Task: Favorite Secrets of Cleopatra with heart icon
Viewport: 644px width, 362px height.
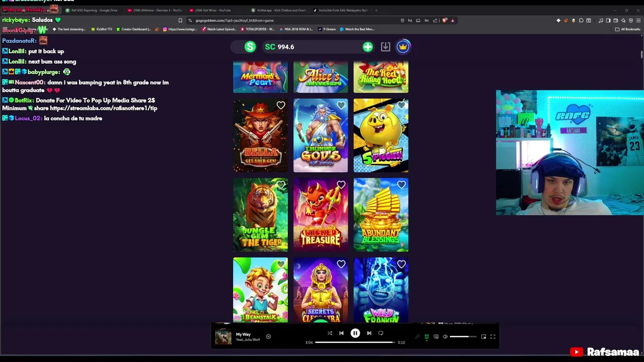Action: pos(341,264)
